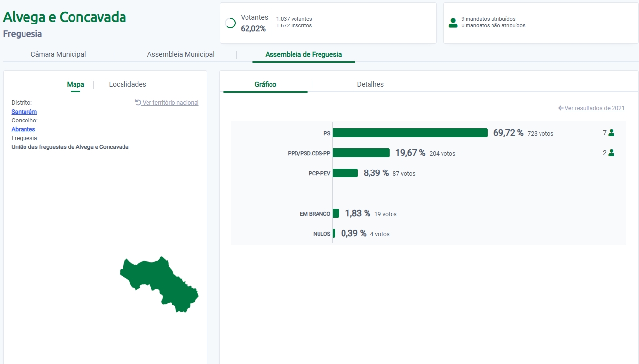Open the Detalhes tab
Viewport: 639px width, 364px height.
(x=370, y=84)
